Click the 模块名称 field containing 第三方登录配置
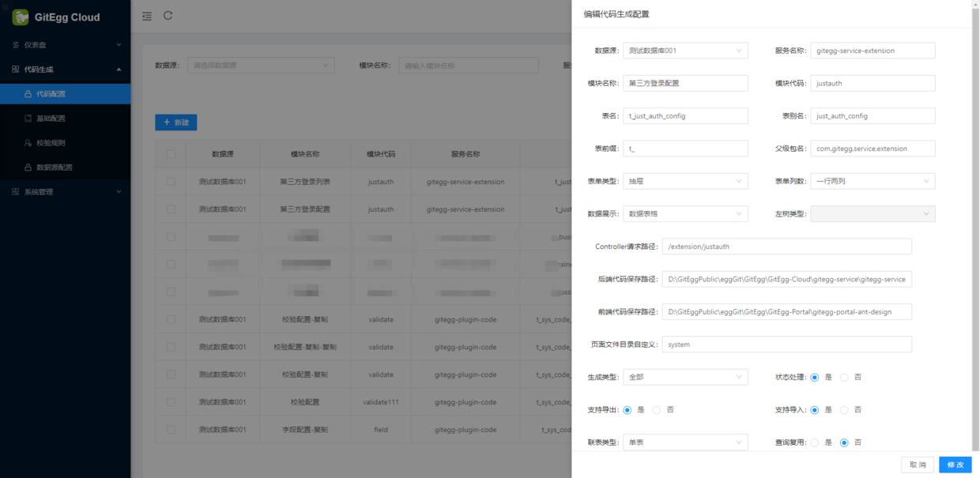This screenshot has height=478, width=980. pos(685,83)
